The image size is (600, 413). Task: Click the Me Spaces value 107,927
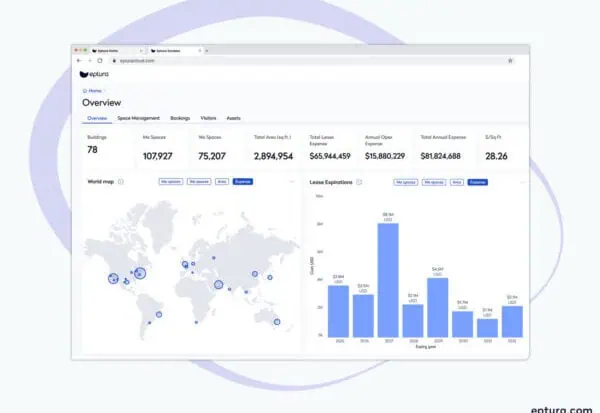coord(158,156)
